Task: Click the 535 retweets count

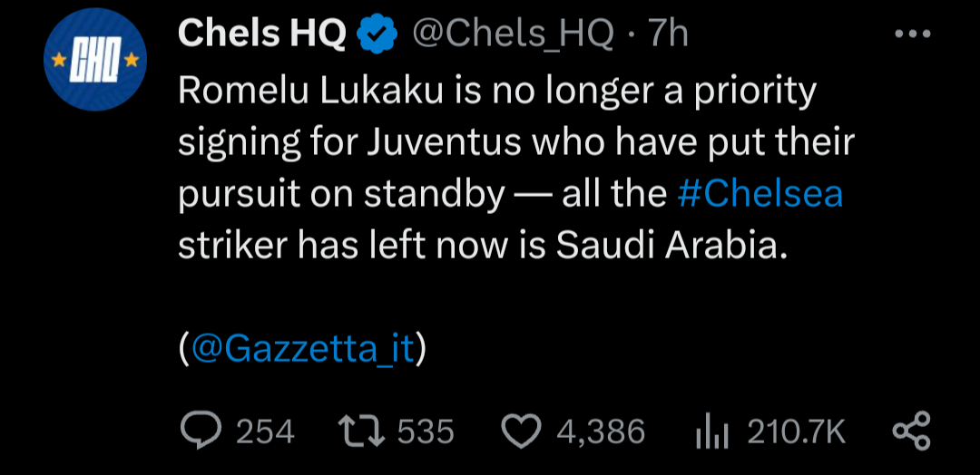Action: click(x=425, y=432)
